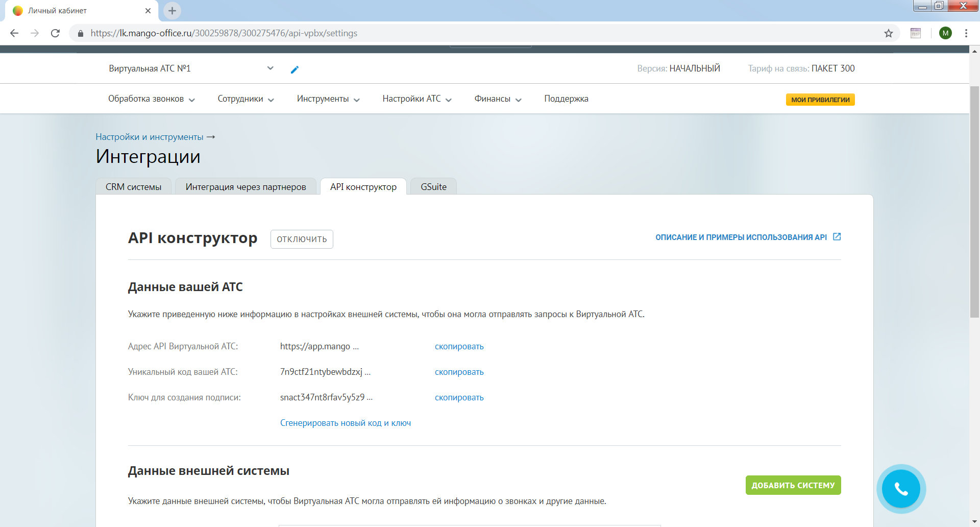
Task: Copy the Ключ для создания подписи
Action: [459, 397]
